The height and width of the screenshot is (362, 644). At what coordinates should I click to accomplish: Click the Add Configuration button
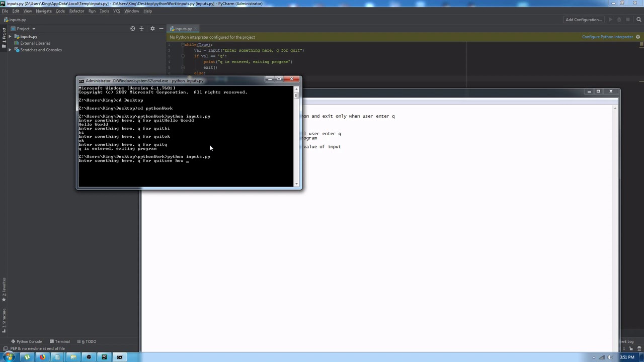coord(584,20)
